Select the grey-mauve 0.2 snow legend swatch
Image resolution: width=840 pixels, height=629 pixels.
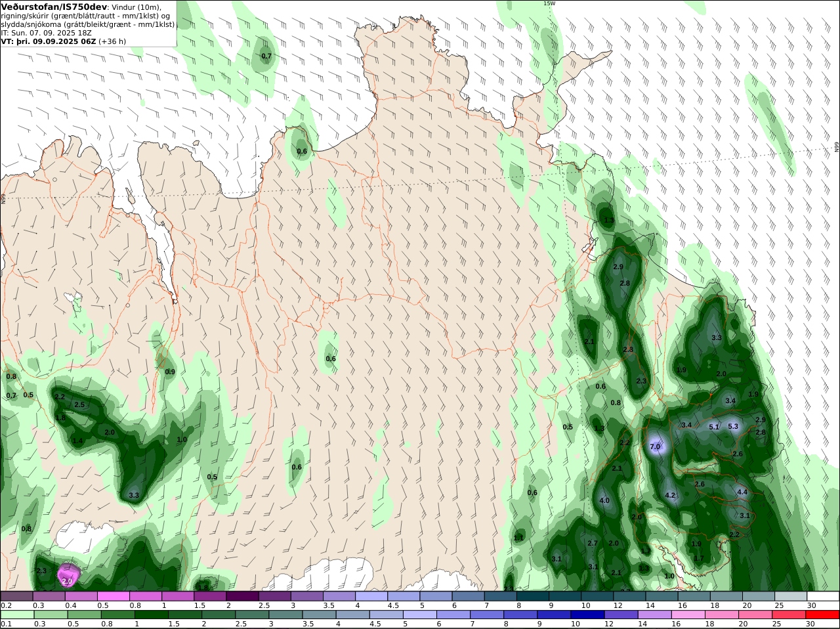pos(16,596)
